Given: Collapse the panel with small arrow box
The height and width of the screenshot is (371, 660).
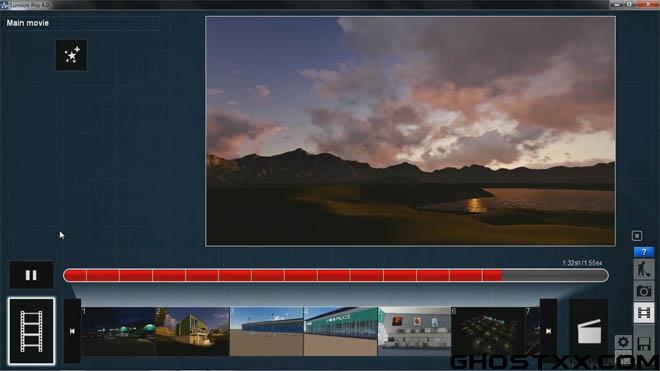Looking at the screenshot, I should [637, 236].
